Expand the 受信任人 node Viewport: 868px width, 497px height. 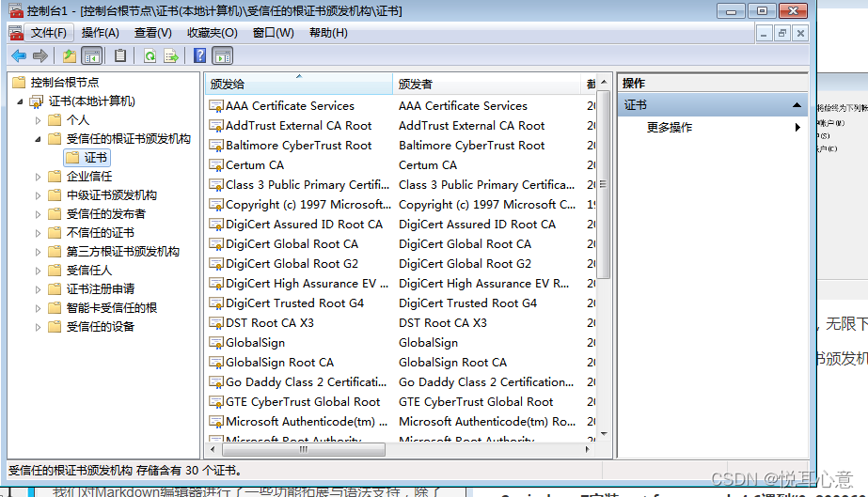point(39,271)
